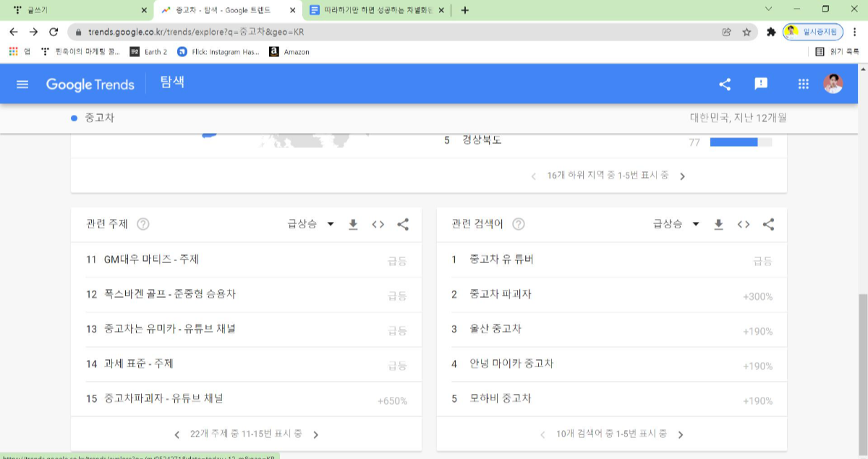This screenshot has width=868, height=459.
Task: Click the share page icon in address bar
Action: (727, 32)
